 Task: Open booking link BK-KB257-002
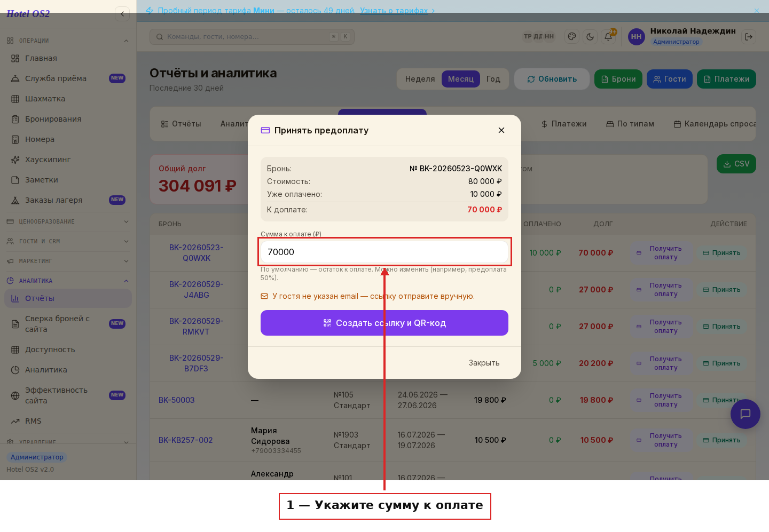coord(186,440)
